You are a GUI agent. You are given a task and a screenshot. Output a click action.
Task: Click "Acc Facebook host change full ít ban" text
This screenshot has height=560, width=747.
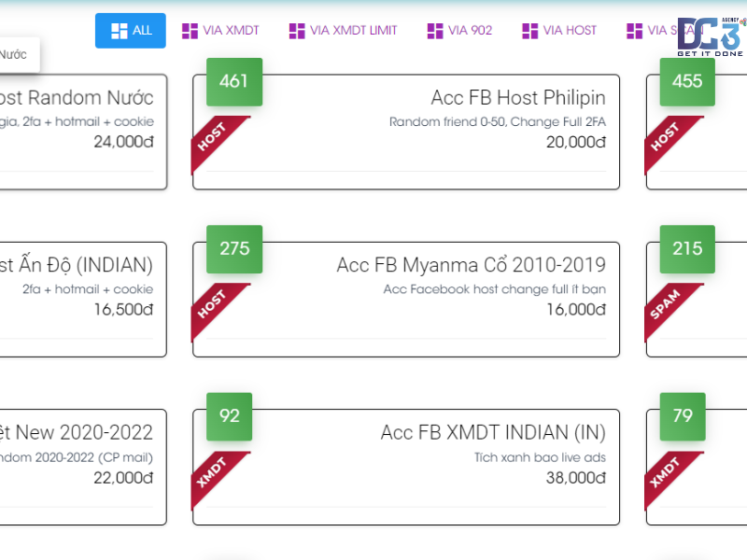click(495, 289)
